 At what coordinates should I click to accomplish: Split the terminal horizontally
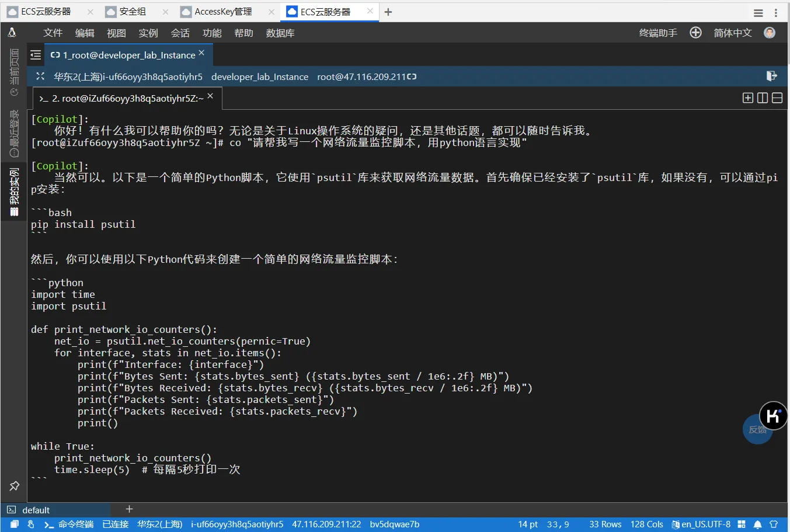click(777, 98)
